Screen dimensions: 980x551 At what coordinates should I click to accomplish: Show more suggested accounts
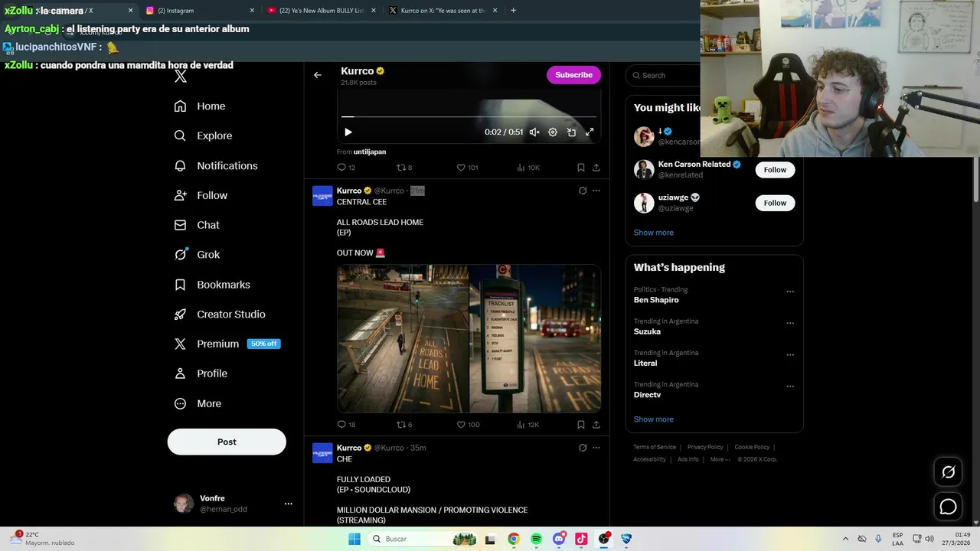[654, 233]
